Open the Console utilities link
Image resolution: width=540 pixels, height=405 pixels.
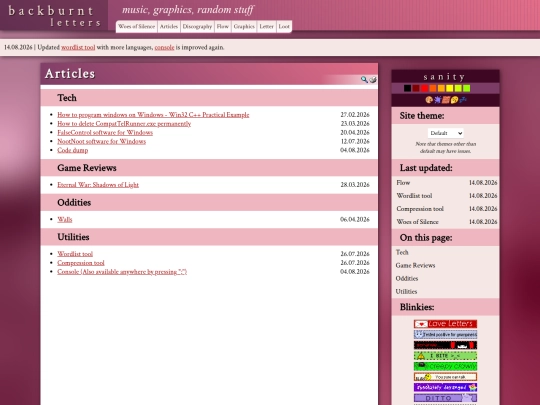(x=122, y=272)
